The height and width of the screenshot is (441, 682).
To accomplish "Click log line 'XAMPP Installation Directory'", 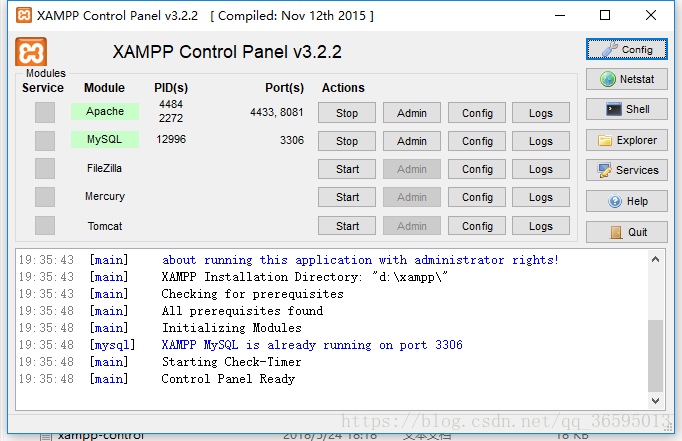I will (x=304, y=277).
